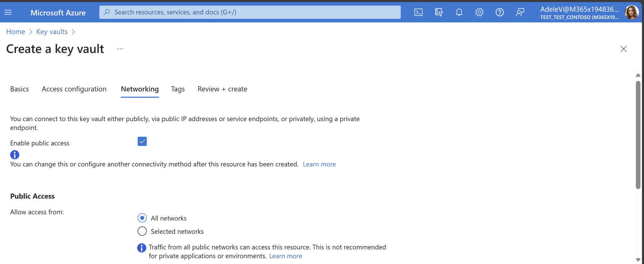The height and width of the screenshot is (264, 644).
Task: Click the ellipsis next to Create a key vault
Action: (120, 49)
